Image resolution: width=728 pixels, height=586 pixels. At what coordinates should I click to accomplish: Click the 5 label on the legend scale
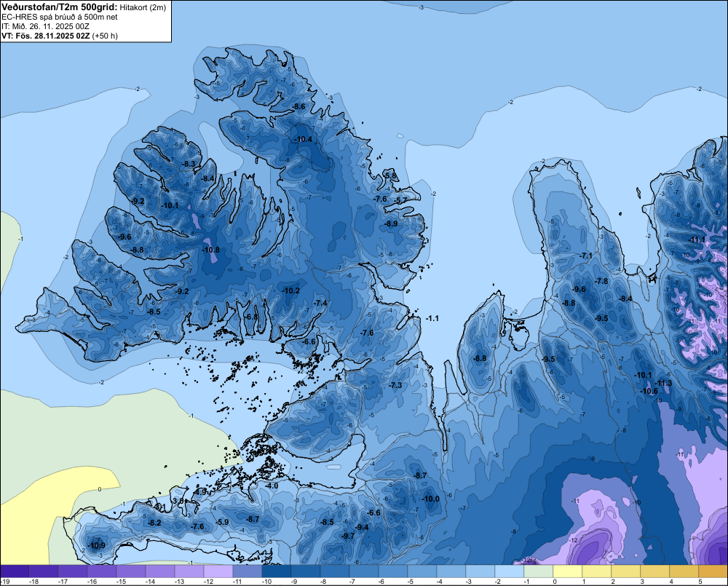click(700, 582)
